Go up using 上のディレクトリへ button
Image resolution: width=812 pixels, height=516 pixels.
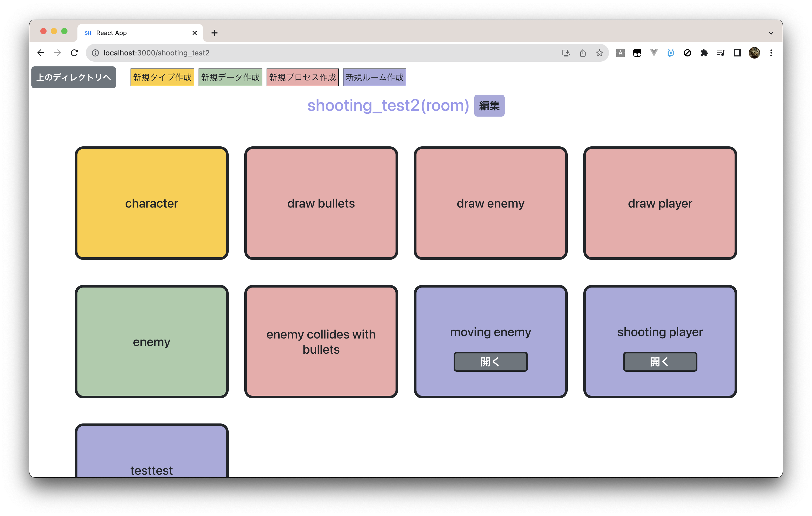pyautogui.click(x=74, y=78)
